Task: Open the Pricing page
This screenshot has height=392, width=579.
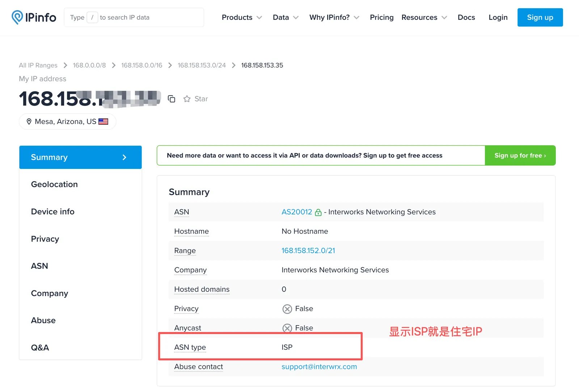Action: click(x=381, y=17)
